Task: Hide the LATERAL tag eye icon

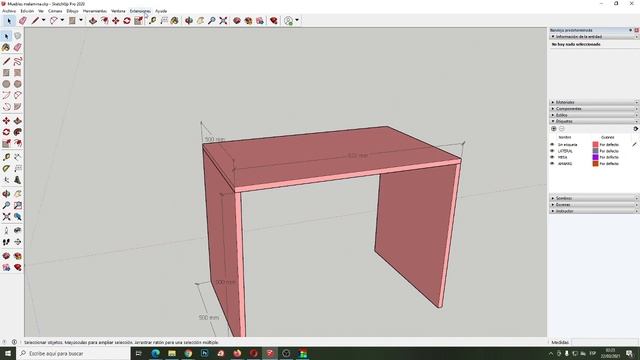Action: pos(552,151)
